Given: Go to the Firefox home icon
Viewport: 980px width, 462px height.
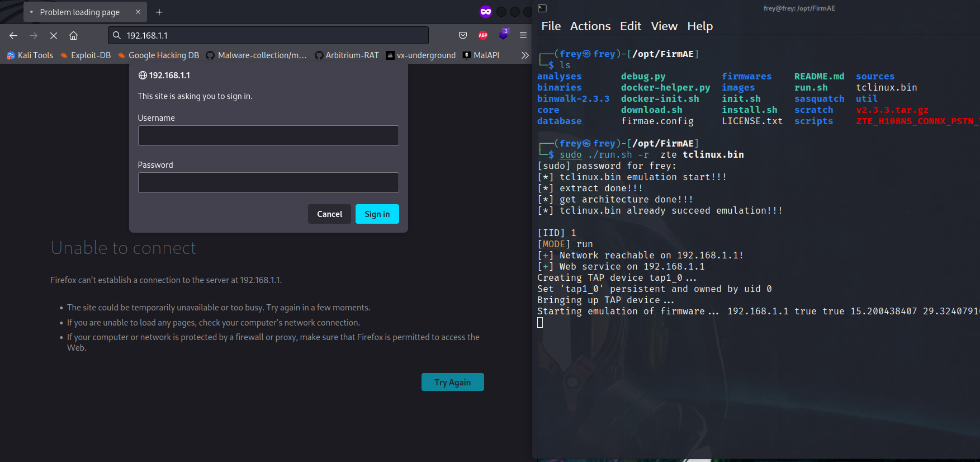Looking at the screenshot, I should [73, 35].
